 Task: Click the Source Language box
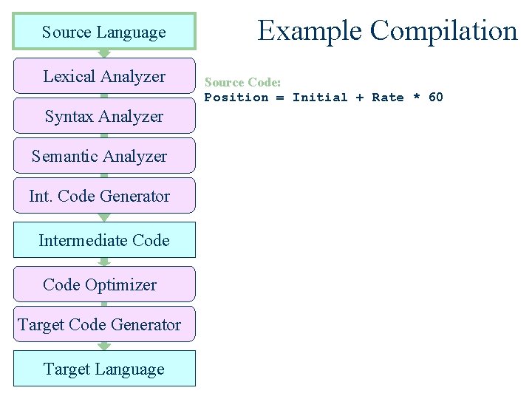[104, 31]
